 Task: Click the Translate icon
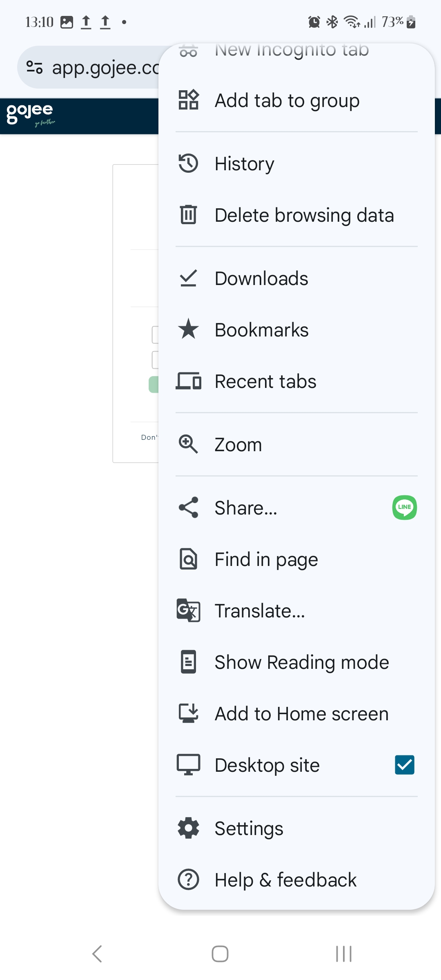coord(188,610)
